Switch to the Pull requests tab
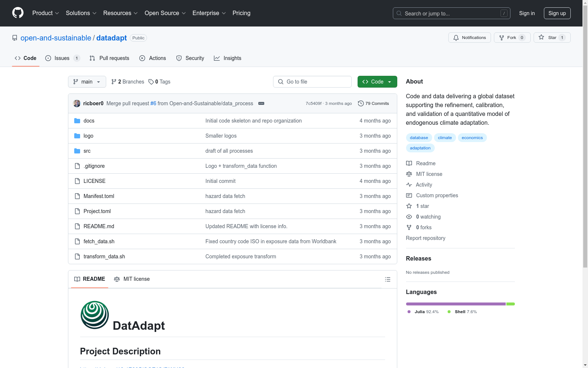The height and width of the screenshot is (368, 588). click(110, 58)
